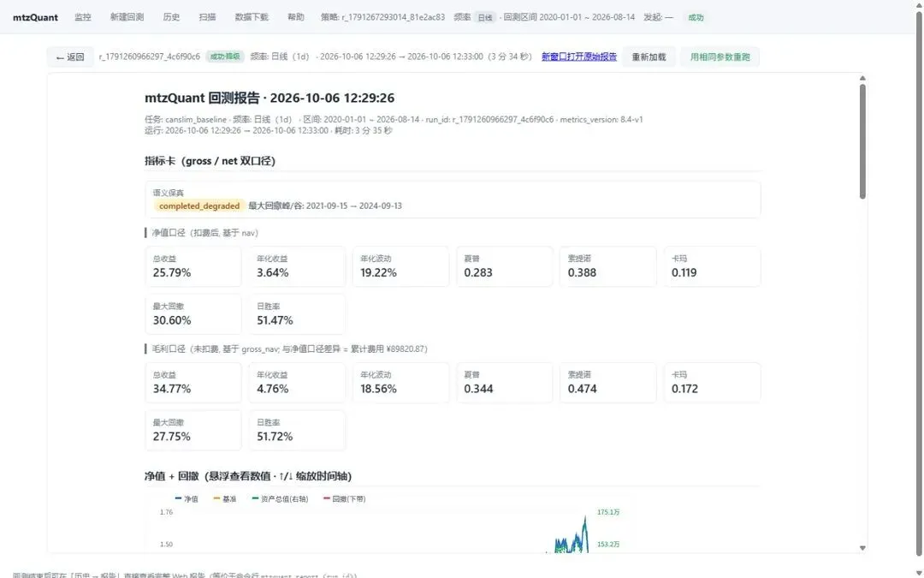Viewport: 924px width, 578px height.
Task: Select net 总收益 card 25.79%
Action: coord(193,266)
